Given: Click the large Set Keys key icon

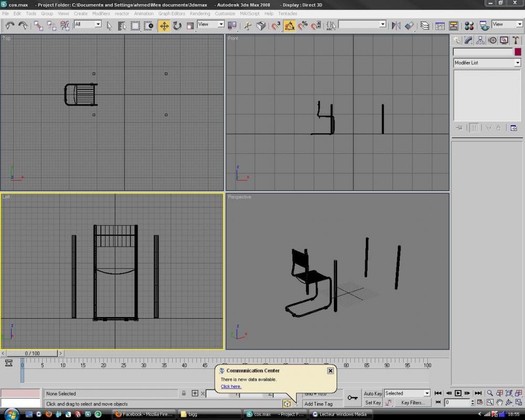Looking at the screenshot, I should click(353, 398).
